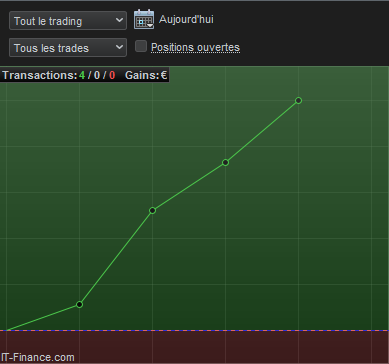Click the red losing transactions count 0
389x364 pixels.
pyautogui.click(x=112, y=75)
